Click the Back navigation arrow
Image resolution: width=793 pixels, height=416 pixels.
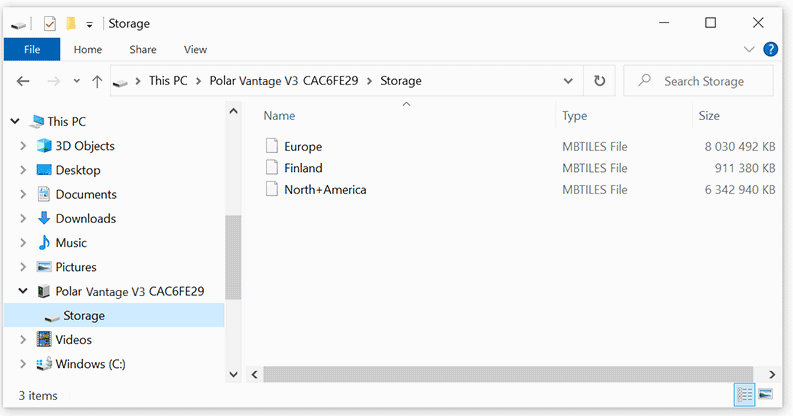tap(24, 81)
